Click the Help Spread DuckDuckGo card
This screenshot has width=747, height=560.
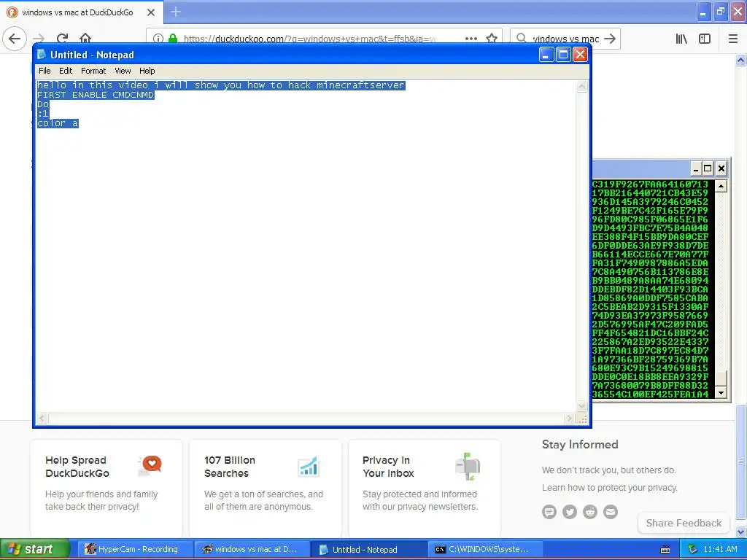pyautogui.click(x=107, y=488)
